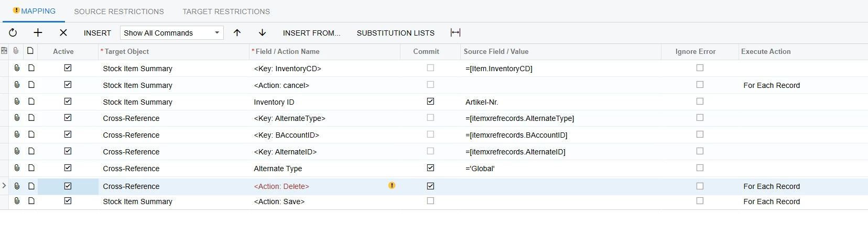This screenshot has height=235, width=868.
Task: Delete row using the X icon
Action: 63,32
